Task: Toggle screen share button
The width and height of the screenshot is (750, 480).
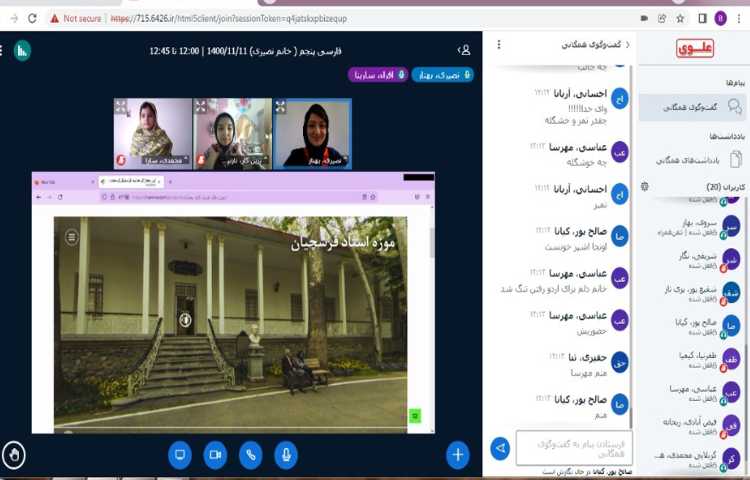Action: pyautogui.click(x=180, y=454)
